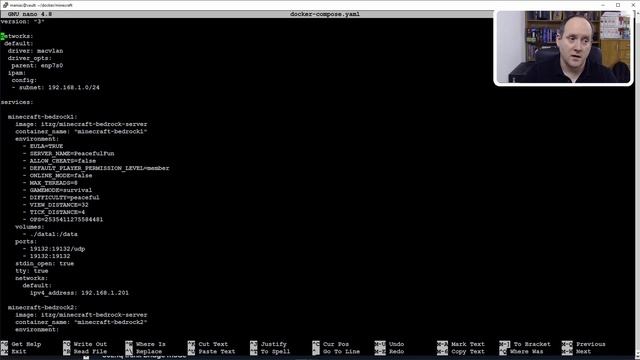
Task: Click the ./data1:/data volume line
Action: [50, 235]
